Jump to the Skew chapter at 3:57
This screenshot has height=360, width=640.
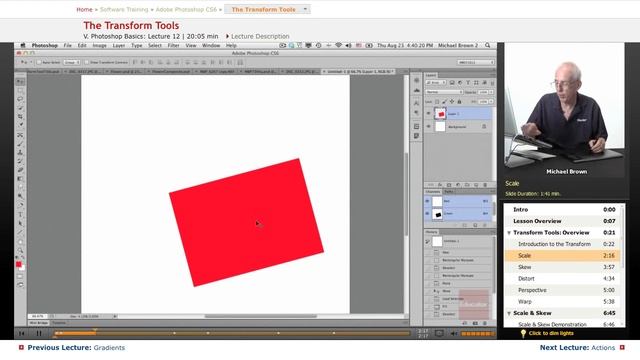563,267
